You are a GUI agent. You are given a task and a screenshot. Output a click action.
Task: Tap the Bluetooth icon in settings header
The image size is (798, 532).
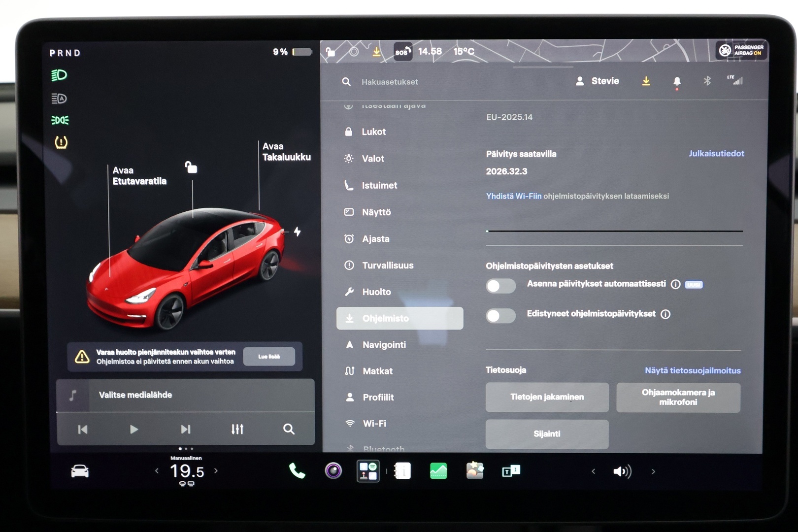pos(707,81)
